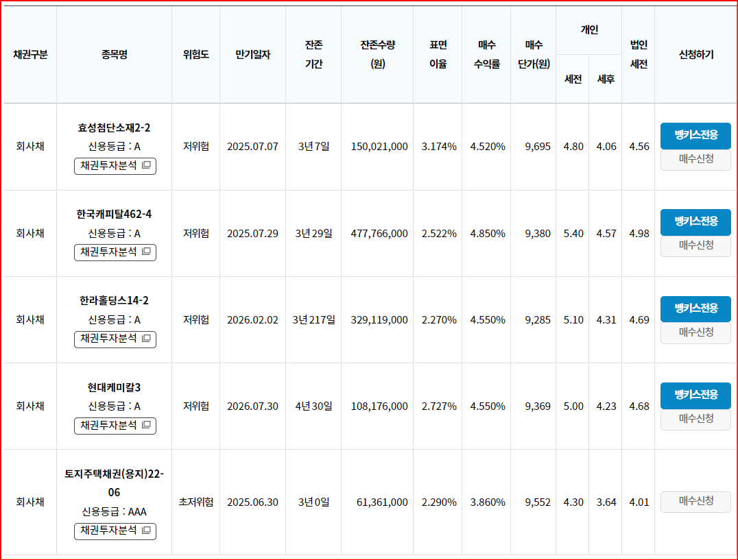Click the 법인세전 column header
The width and height of the screenshot is (738, 560).
coord(639,55)
